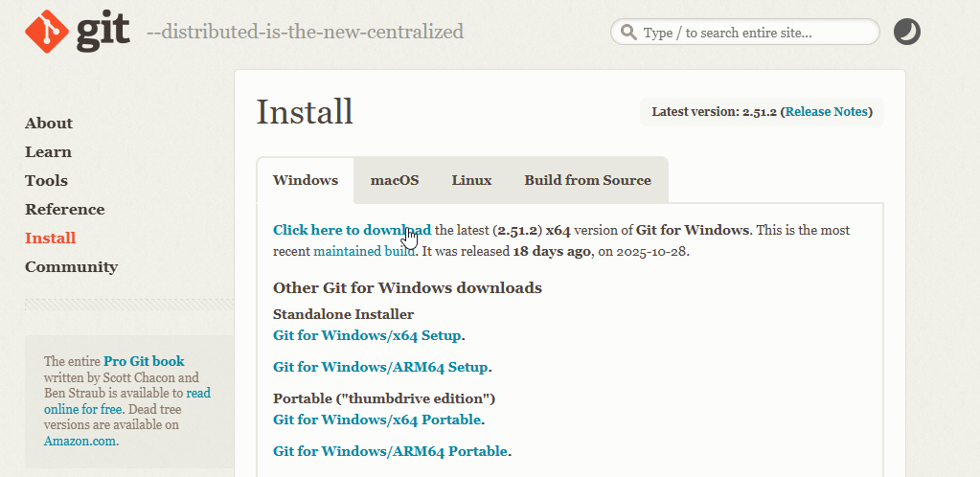Viewport: 980px width, 477px height.
Task: Open the Community sidebar page
Action: pos(71,267)
